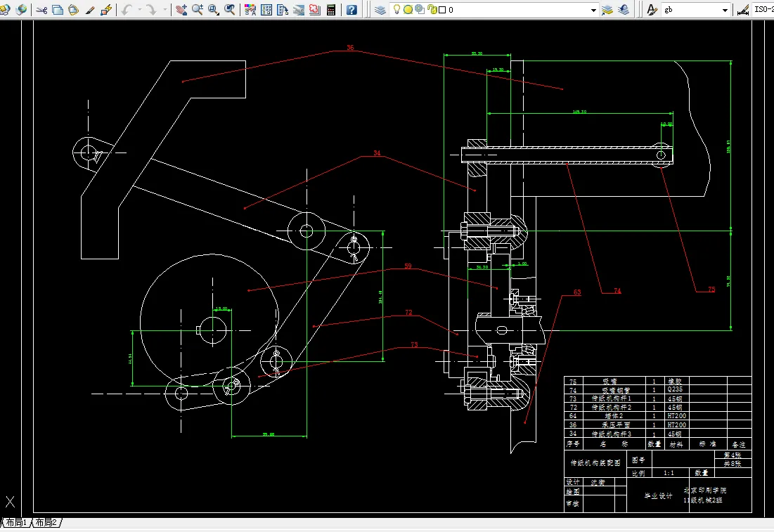This screenshot has width=774, height=532.
Task: Click the red part label 73
Action: point(414,344)
